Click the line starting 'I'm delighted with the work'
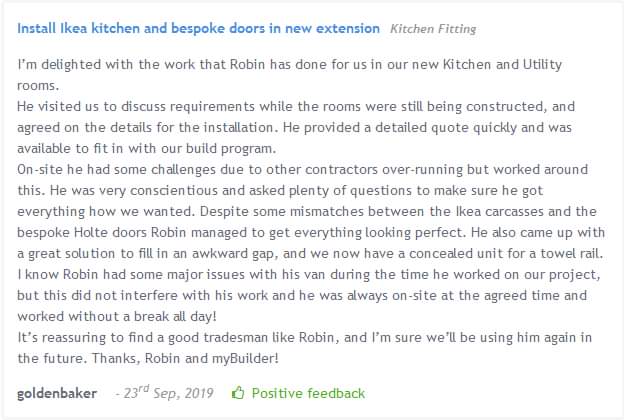The image size is (624, 420). point(289,64)
